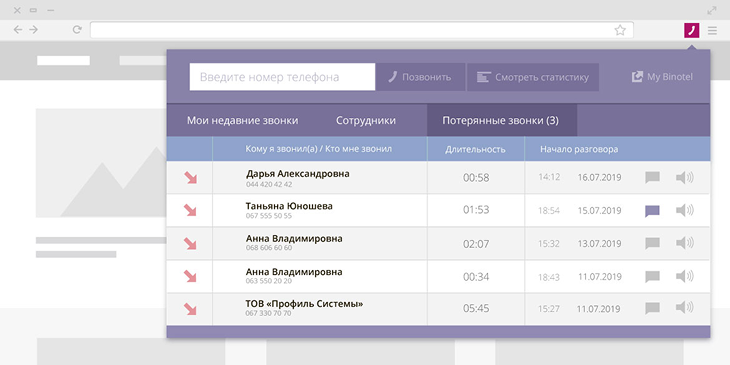
Task: Click the browser address bar
Action: pos(361,30)
